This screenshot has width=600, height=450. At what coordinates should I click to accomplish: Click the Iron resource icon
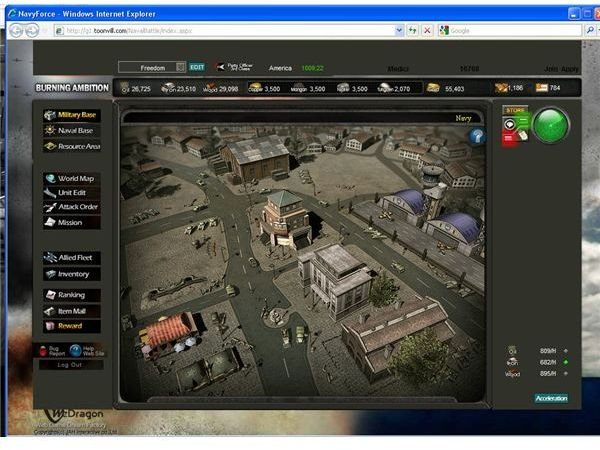[168, 88]
